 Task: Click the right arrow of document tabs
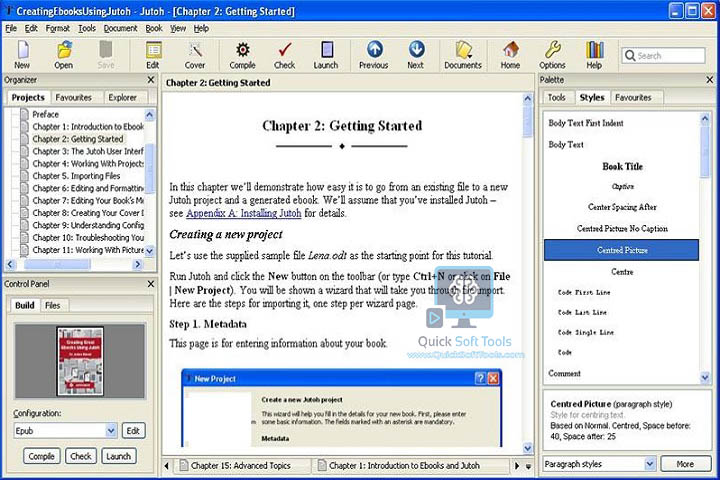517,466
